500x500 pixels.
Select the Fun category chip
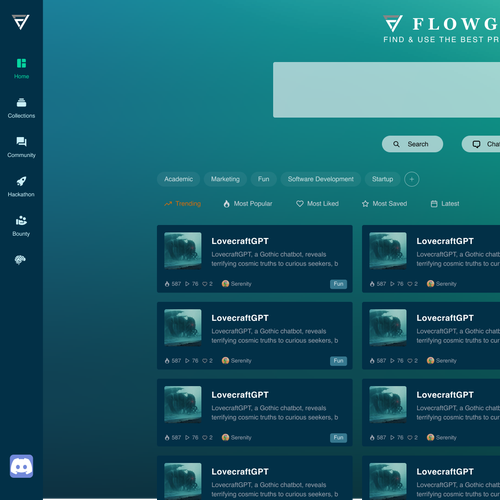coord(264,179)
